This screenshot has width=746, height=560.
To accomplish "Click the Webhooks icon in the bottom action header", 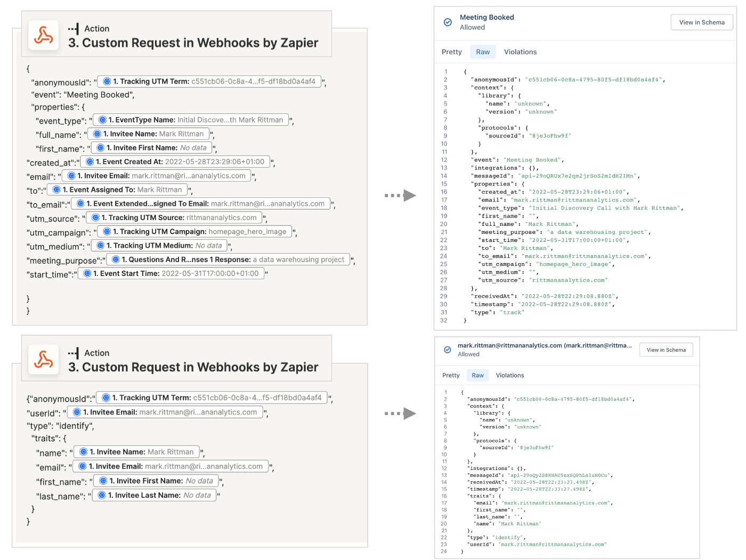I will pos(43,360).
